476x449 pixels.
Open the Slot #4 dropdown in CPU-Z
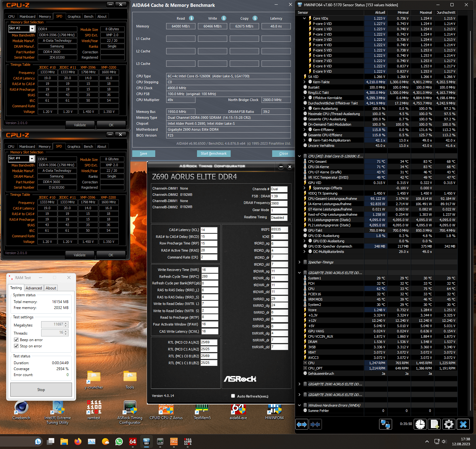(31, 158)
